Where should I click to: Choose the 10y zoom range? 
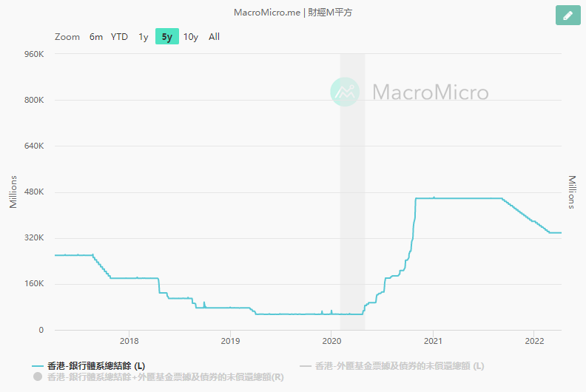pyautogui.click(x=191, y=37)
